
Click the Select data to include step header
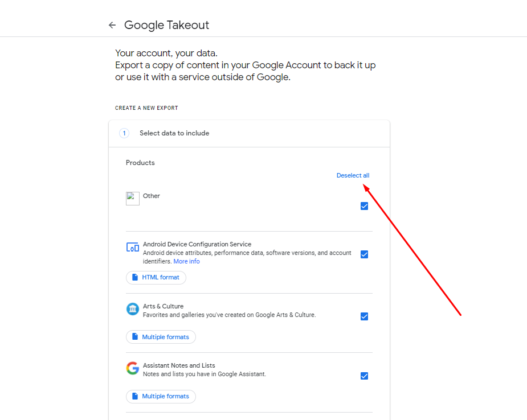coord(249,133)
